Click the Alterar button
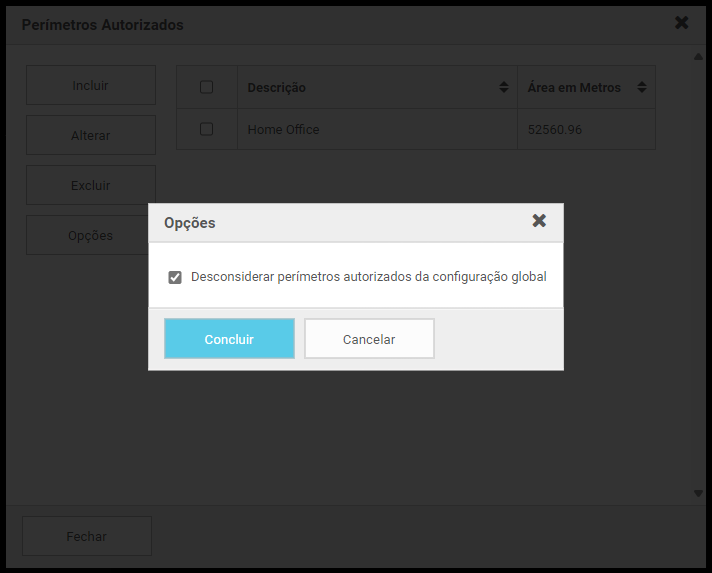This screenshot has height=573, width=712. tap(91, 136)
